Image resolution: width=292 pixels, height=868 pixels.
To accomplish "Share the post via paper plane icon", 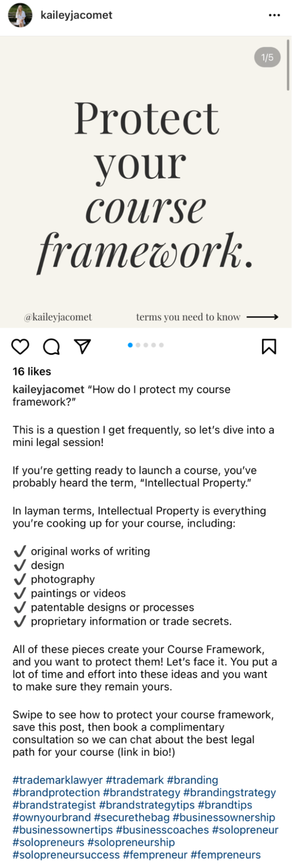I will tap(82, 346).
